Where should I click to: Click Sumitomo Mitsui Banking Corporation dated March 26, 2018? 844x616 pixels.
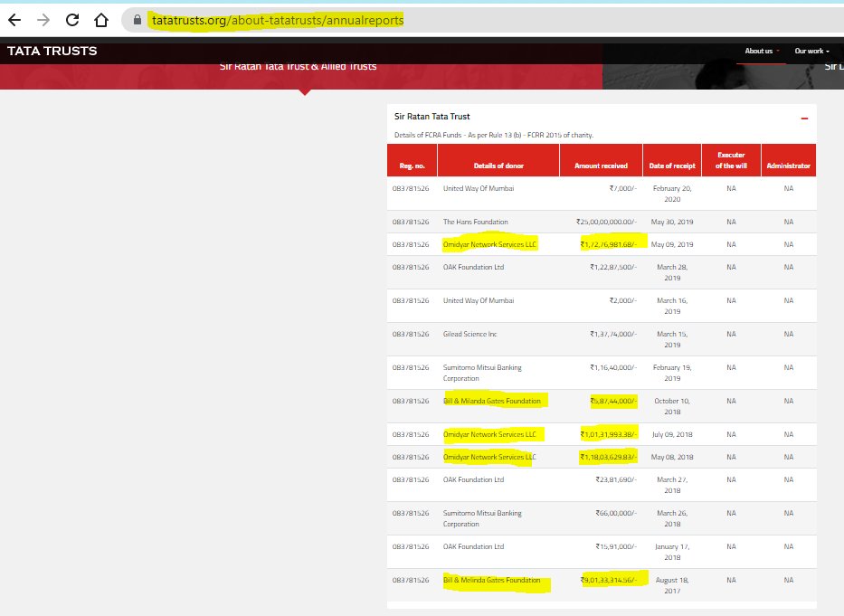(482, 518)
